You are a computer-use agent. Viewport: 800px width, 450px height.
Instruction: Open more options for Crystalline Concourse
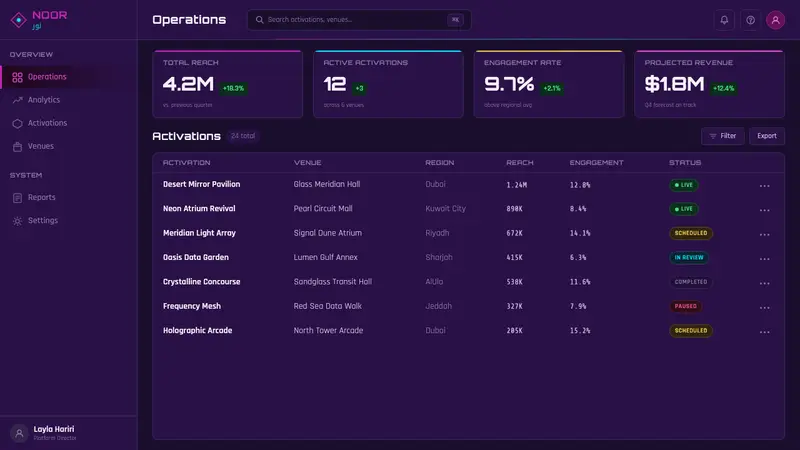point(764,283)
